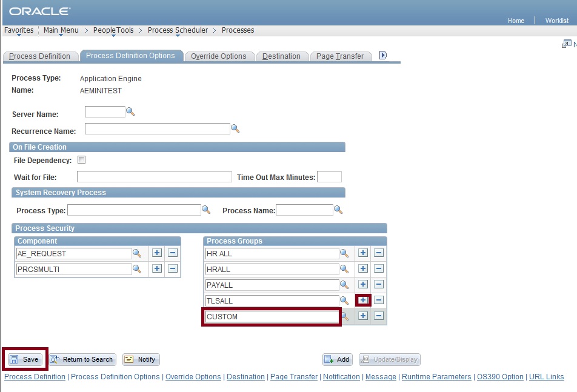The height and width of the screenshot is (392, 577).
Task: Expand Process Scheduler breadcrumb menu
Action: pos(178,30)
